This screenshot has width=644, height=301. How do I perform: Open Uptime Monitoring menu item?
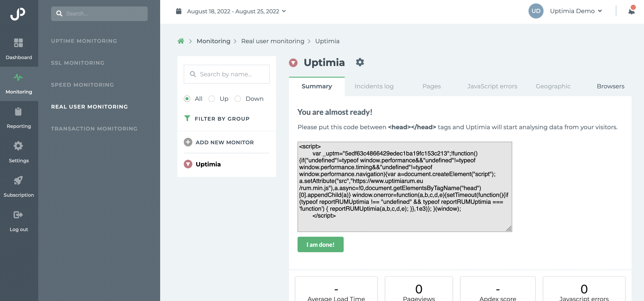84,41
